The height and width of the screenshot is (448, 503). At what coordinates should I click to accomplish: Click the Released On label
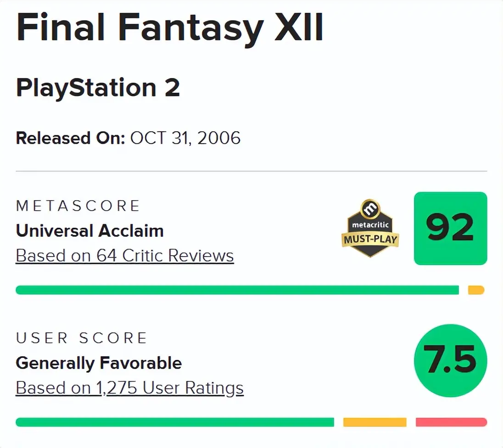(x=71, y=138)
